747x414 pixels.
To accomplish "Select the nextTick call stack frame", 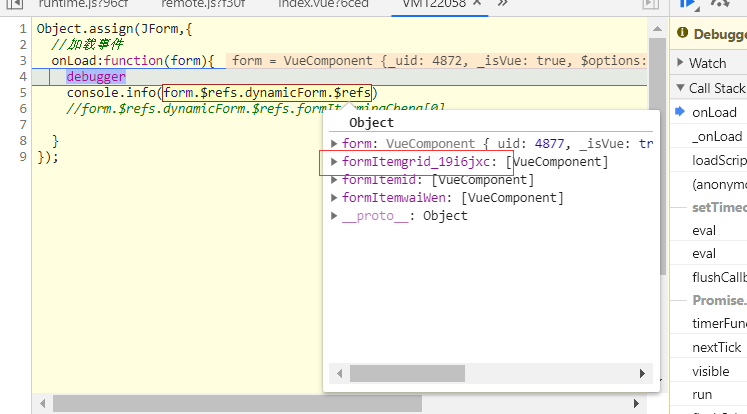I will click(x=716, y=347).
